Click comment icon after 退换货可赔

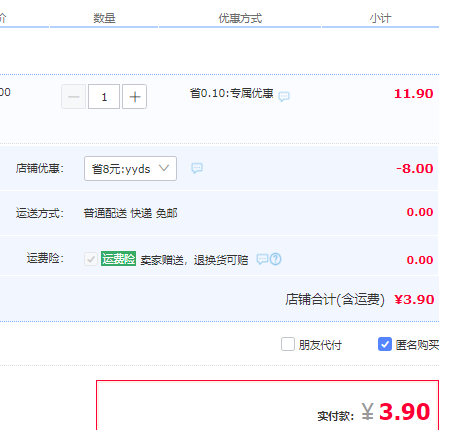pyautogui.click(x=262, y=259)
